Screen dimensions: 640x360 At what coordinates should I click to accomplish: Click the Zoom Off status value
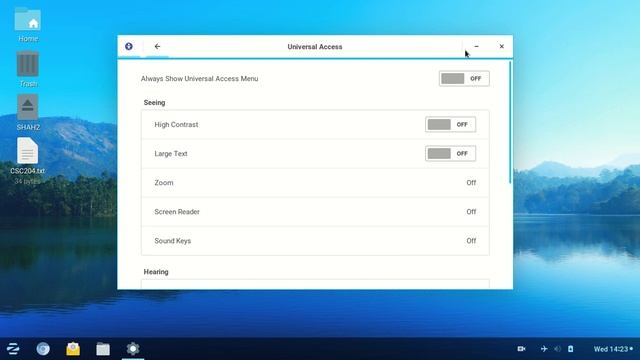pos(471,183)
